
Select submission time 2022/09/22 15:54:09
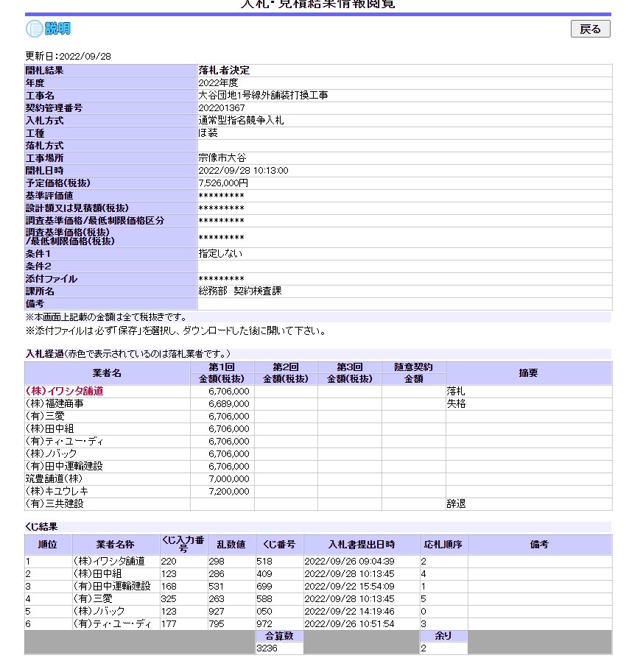349,587
